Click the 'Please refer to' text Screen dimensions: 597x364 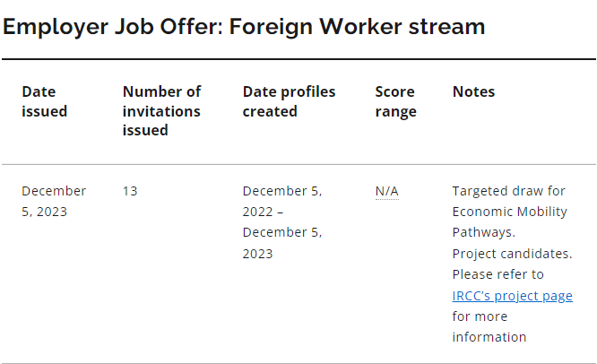tap(497, 274)
